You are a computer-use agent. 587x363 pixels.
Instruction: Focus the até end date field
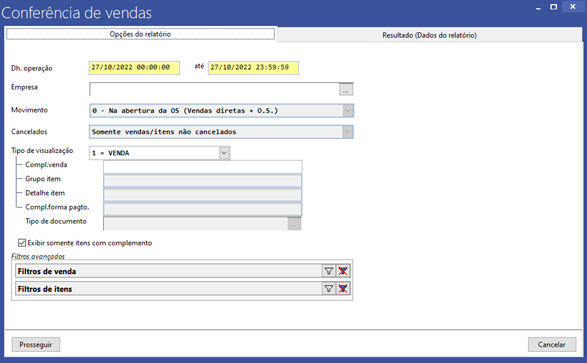pyautogui.click(x=253, y=68)
